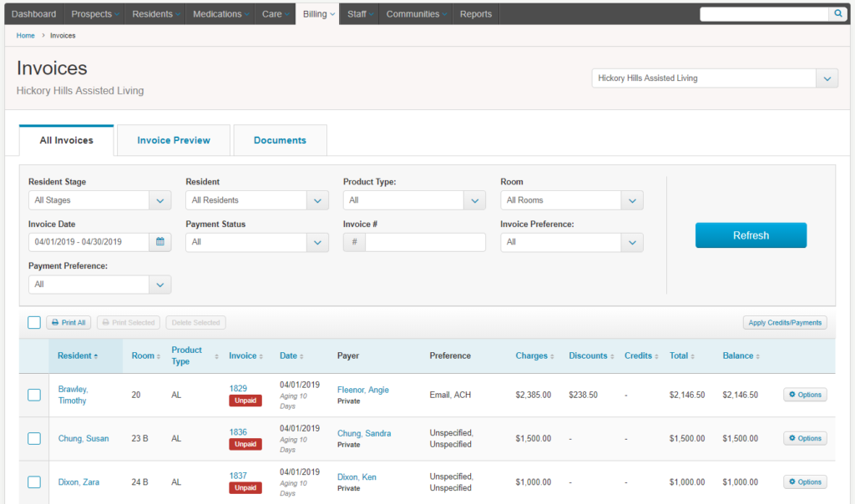
Task: Open the Payment Preference dropdown
Action: pos(100,285)
